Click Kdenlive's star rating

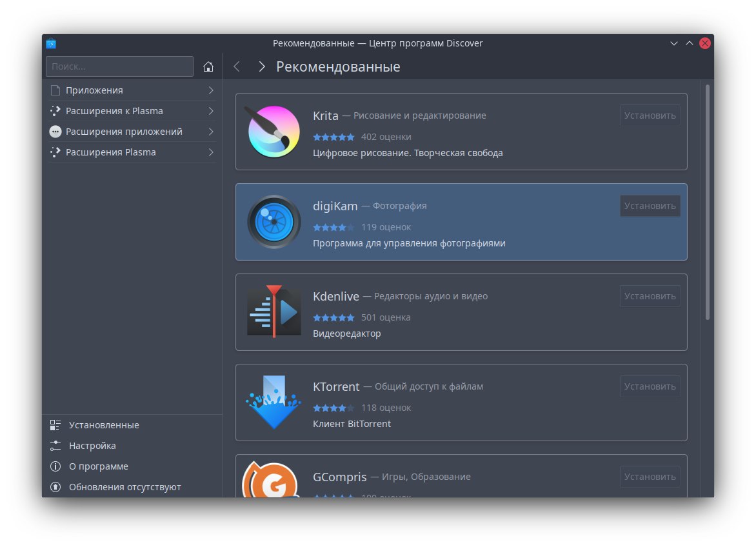[333, 317]
